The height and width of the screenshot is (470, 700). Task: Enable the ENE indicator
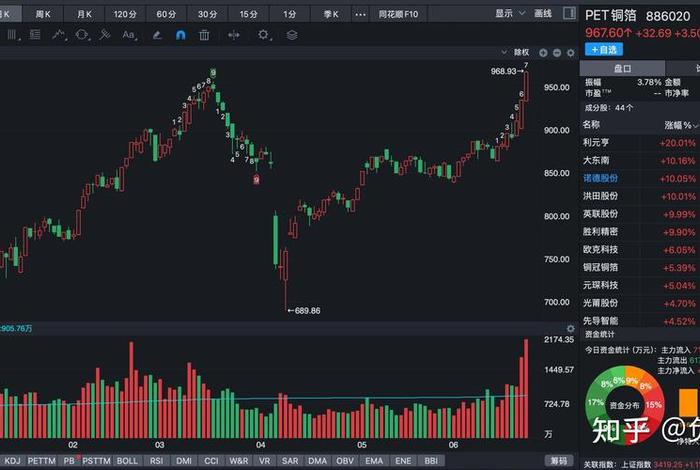pyautogui.click(x=403, y=461)
